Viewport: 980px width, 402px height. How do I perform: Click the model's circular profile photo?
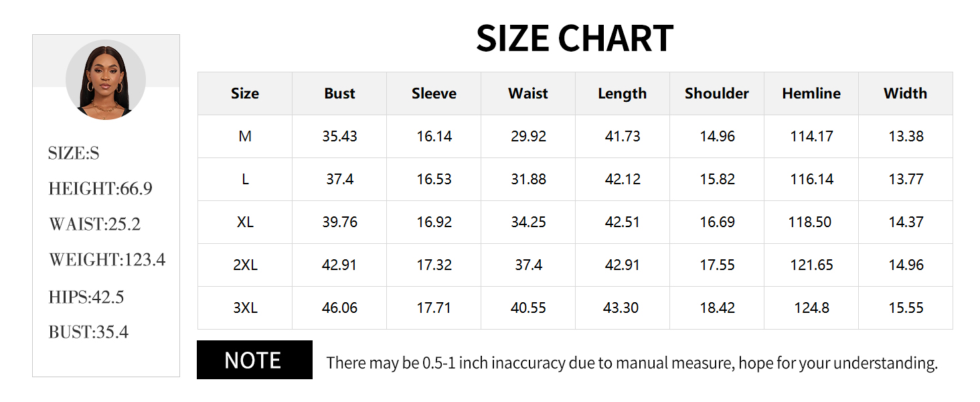tap(106, 80)
